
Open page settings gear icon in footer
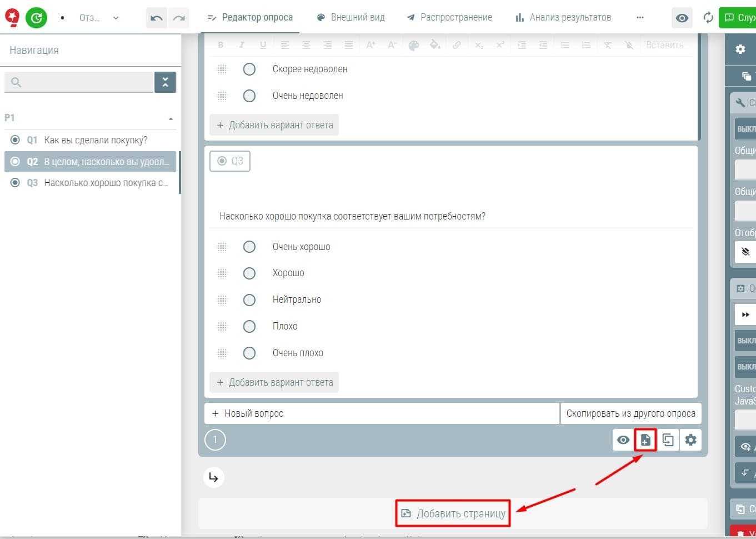point(690,440)
